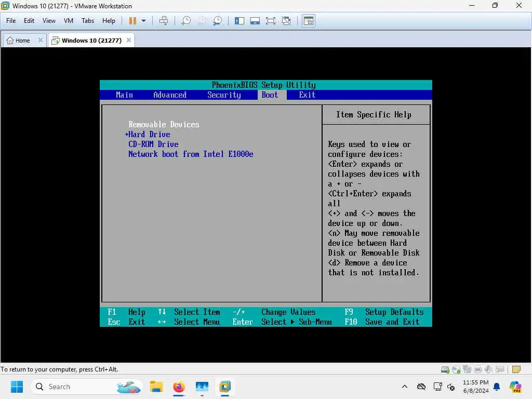The image size is (532, 399).
Task: Open the clock showing 11:55 PM
Action: tap(476, 387)
